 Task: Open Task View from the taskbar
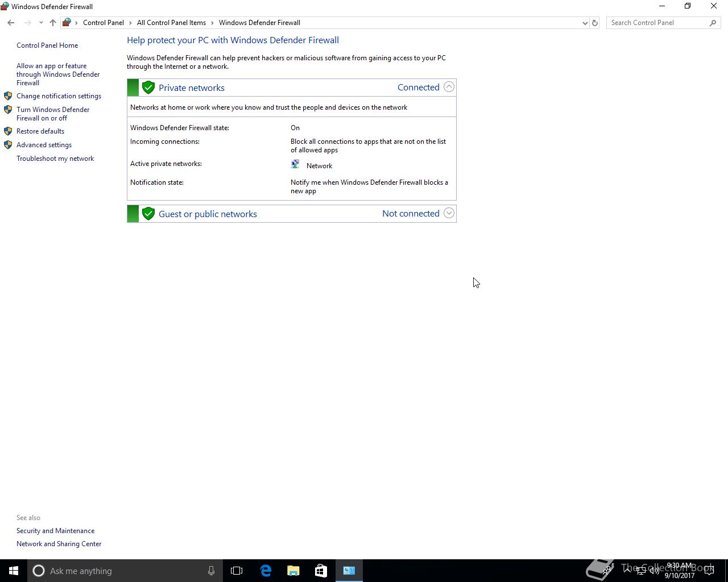pyautogui.click(x=237, y=571)
